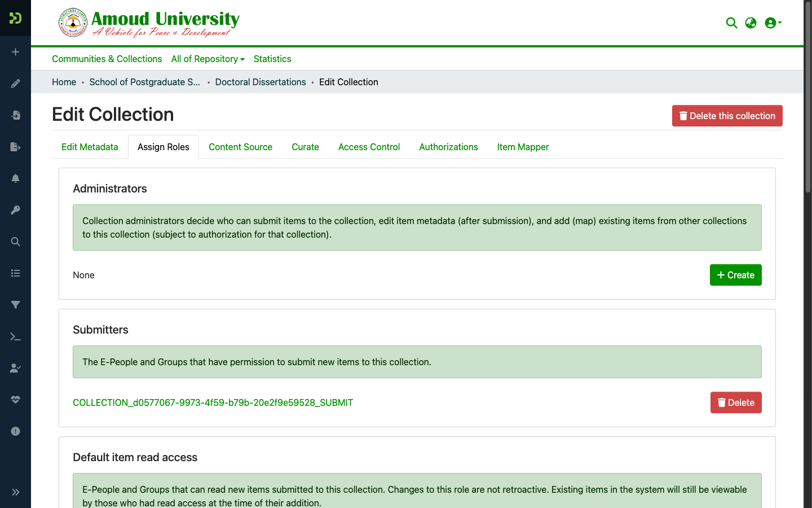The width and height of the screenshot is (812, 508).
Task: Open the New (plus) sidebar menu
Action: click(x=15, y=52)
